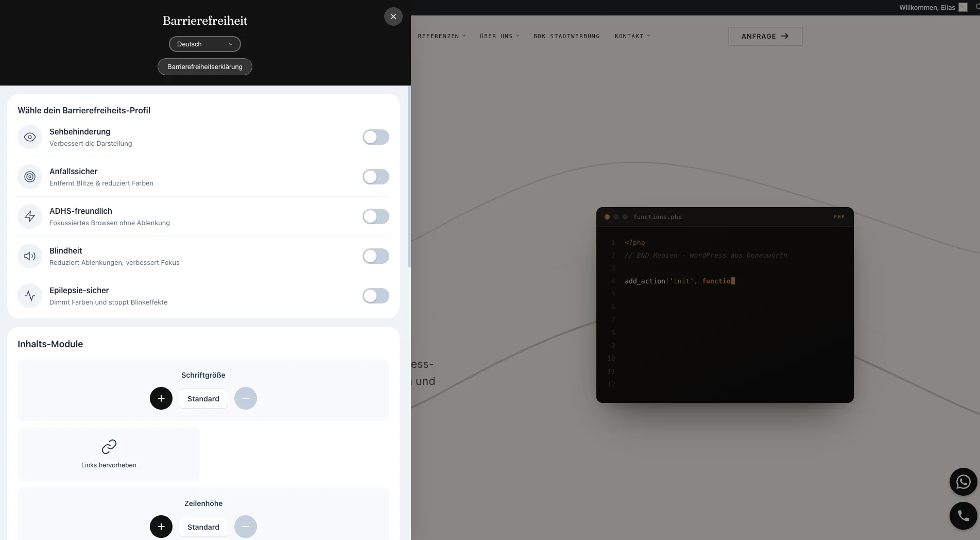Open the Deutsch language dropdown
The height and width of the screenshot is (540, 980).
[205, 44]
